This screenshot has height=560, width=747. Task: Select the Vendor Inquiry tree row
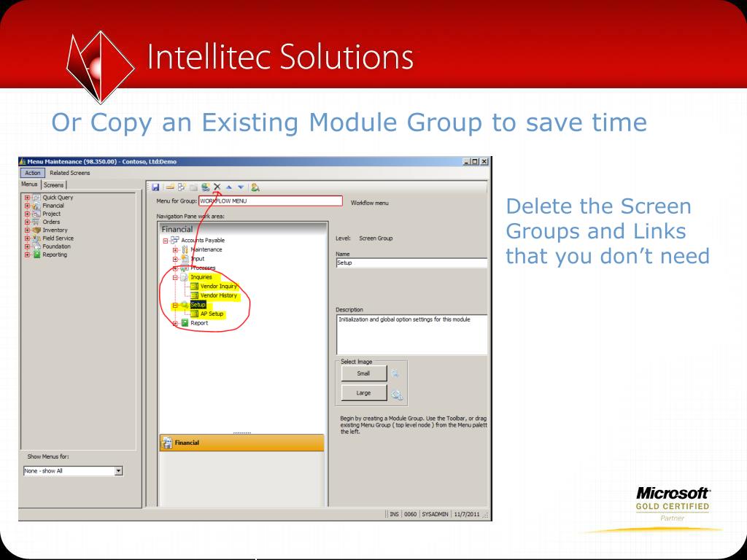[x=218, y=286]
